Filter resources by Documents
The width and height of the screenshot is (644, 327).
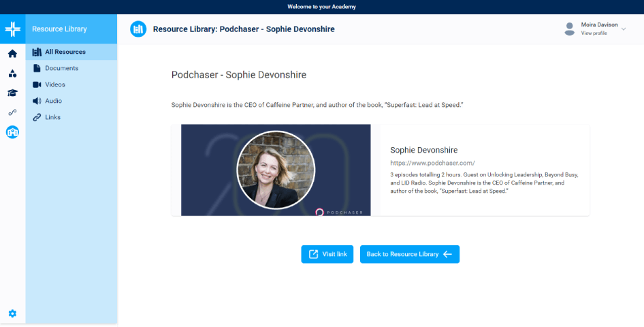point(61,68)
